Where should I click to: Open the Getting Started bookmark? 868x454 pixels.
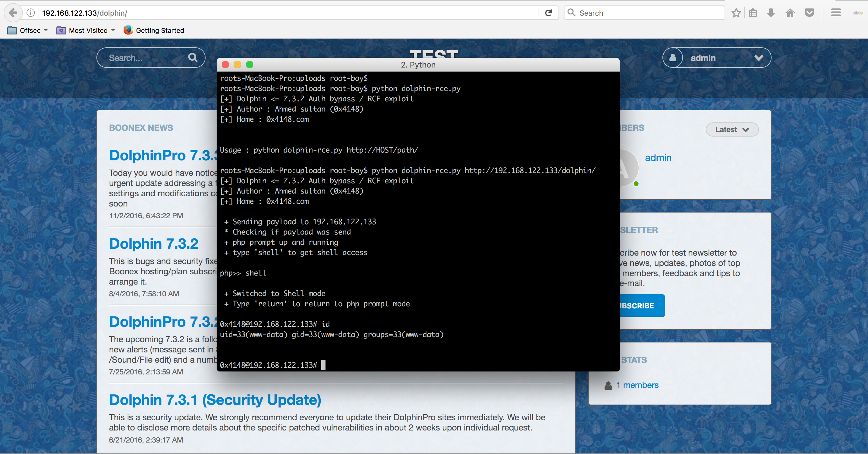click(x=154, y=30)
